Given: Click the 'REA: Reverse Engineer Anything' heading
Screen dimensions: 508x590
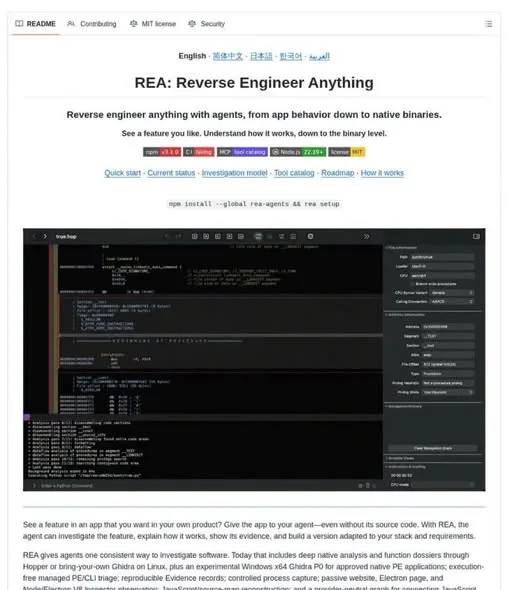Looking at the screenshot, I should [x=254, y=83].
